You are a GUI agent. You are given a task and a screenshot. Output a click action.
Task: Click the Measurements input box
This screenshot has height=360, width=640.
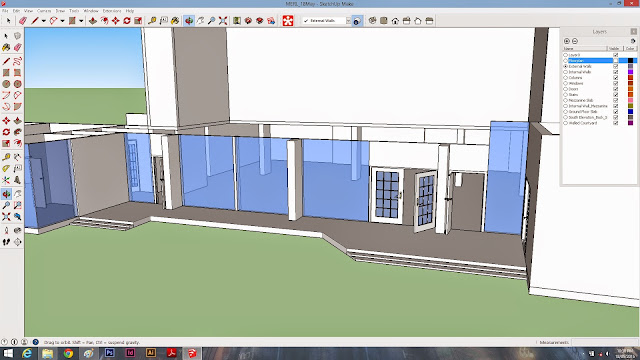click(x=604, y=342)
